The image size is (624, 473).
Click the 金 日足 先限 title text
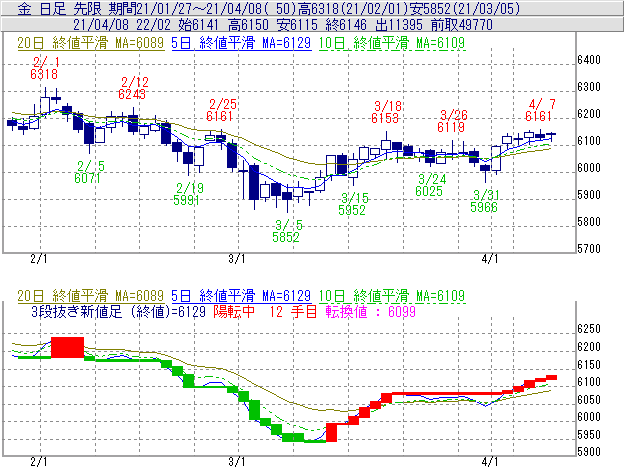coord(60,9)
